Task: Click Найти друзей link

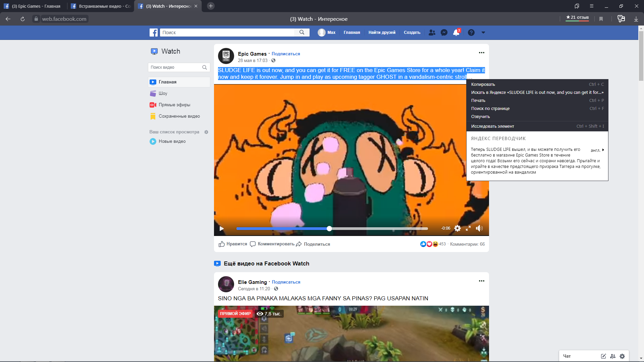Action: click(x=382, y=33)
